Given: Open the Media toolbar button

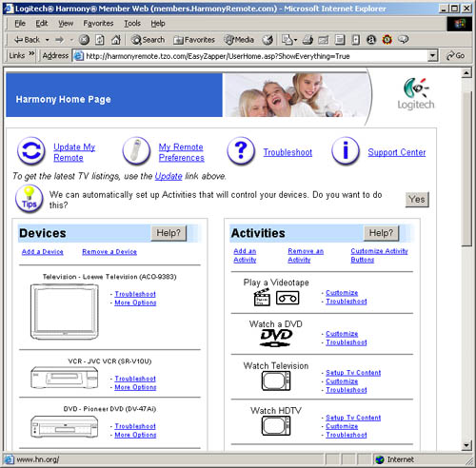Looking at the screenshot, I should [x=239, y=40].
